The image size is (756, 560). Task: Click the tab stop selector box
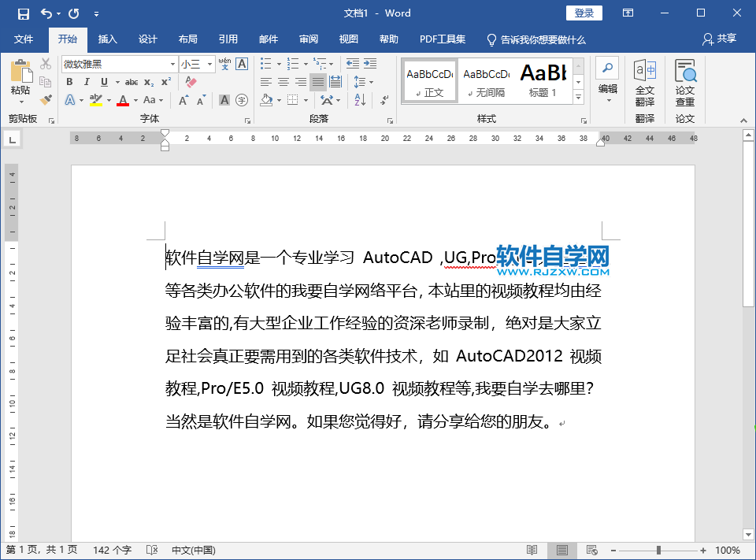click(x=12, y=140)
